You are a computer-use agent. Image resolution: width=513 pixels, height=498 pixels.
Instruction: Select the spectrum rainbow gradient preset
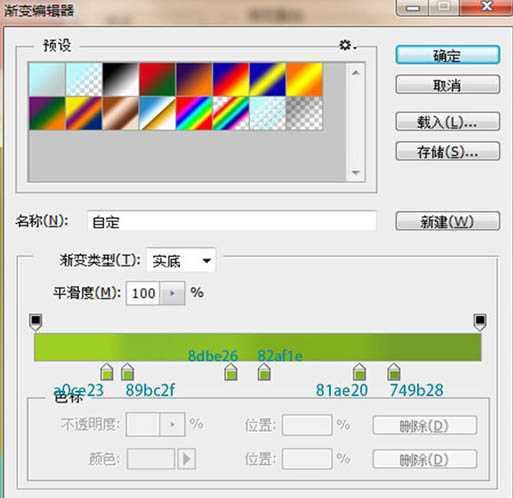pos(194,113)
